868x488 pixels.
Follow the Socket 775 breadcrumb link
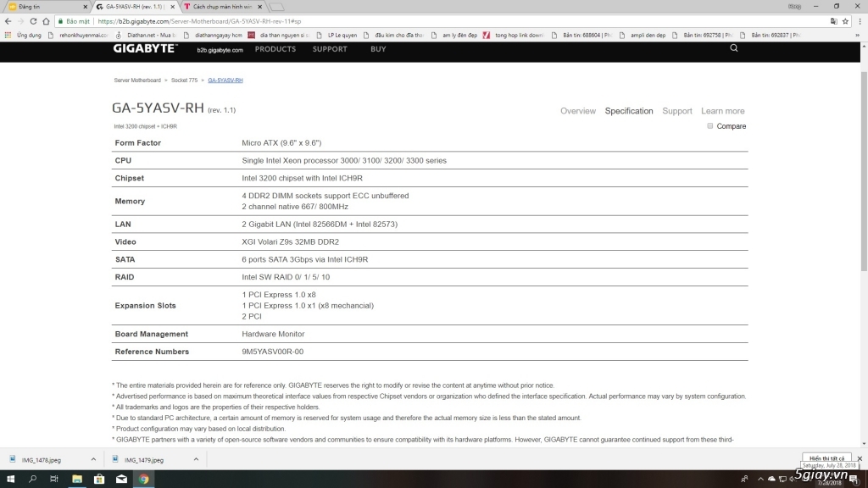pyautogui.click(x=184, y=80)
